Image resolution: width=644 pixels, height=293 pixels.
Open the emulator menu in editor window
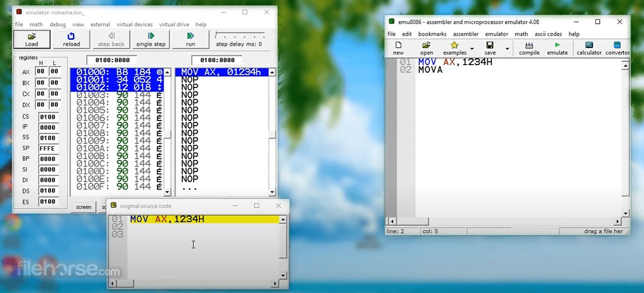click(496, 34)
